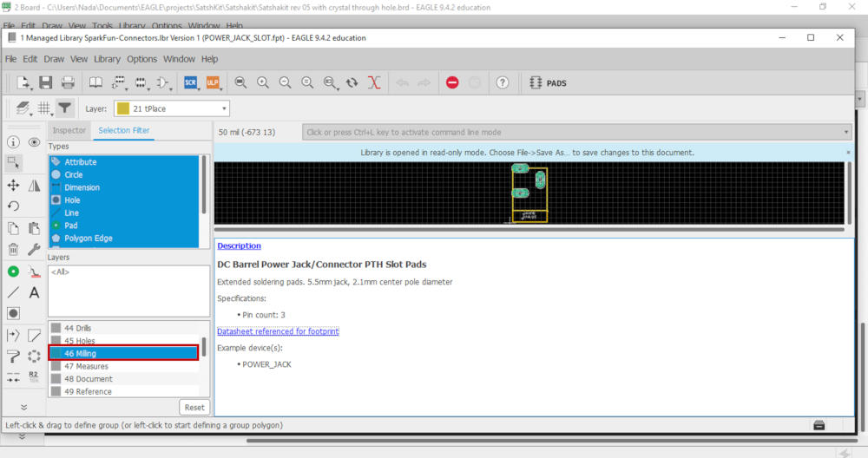The height and width of the screenshot is (458, 868).
Task: Toggle Line type in selection filter
Action: pyautogui.click(x=123, y=213)
